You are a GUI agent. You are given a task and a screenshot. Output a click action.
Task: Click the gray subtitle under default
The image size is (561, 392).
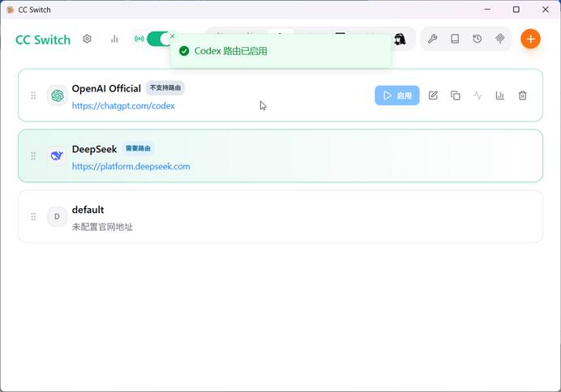(x=102, y=227)
